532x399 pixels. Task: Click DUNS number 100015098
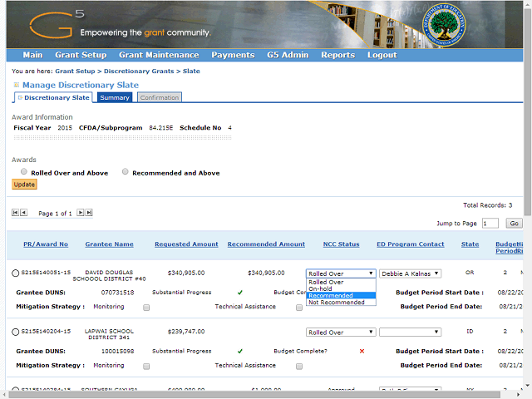click(x=117, y=351)
